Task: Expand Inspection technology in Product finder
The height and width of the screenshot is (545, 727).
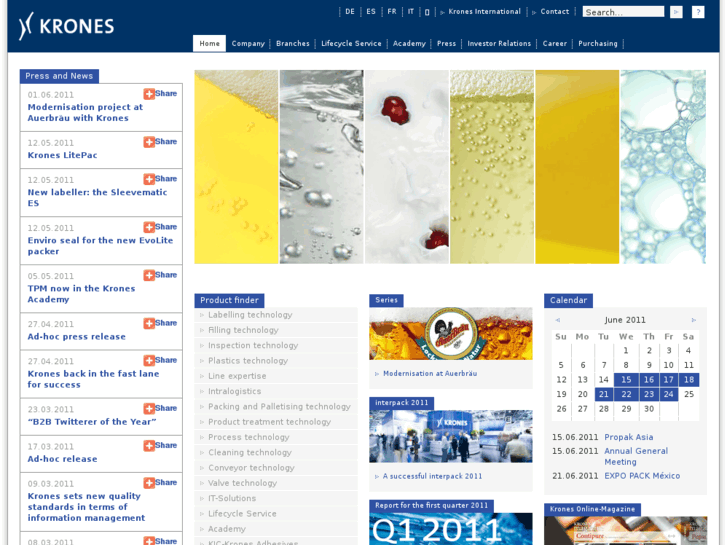Action: coord(276,346)
